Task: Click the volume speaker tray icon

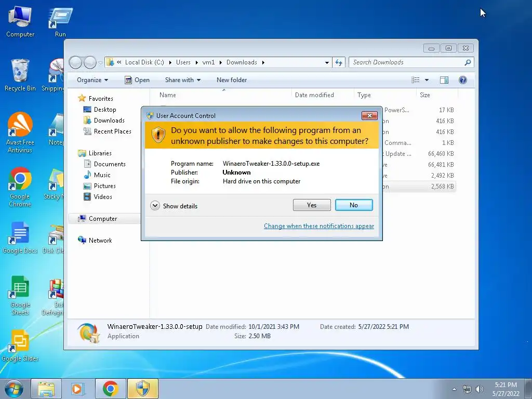Action: [x=480, y=389]
